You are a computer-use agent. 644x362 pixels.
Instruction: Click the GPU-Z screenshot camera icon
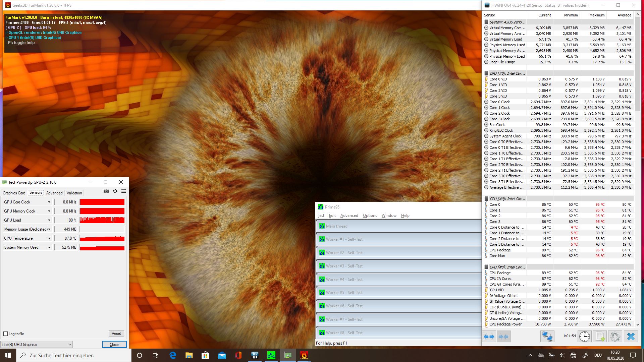coord(106,191)
